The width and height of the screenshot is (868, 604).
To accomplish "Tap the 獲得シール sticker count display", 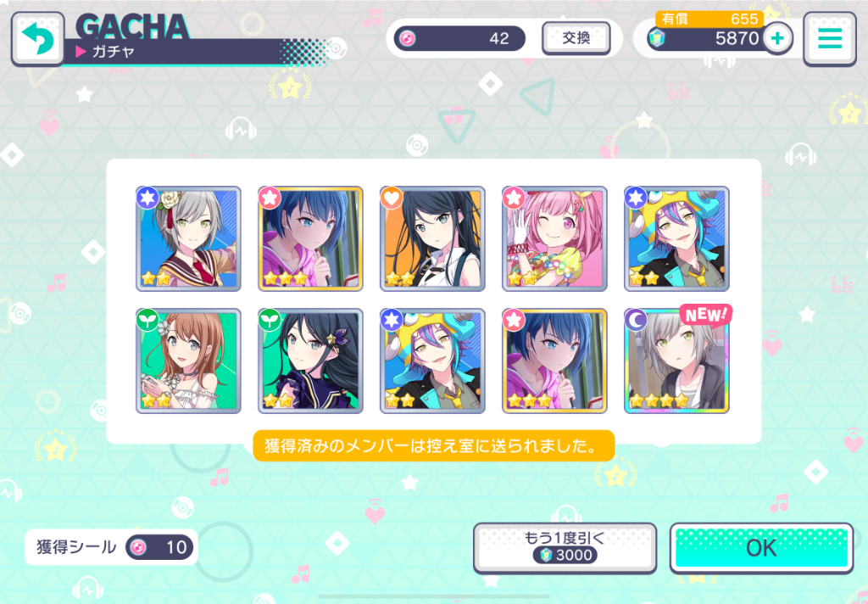I will click(x=111, y=547).
